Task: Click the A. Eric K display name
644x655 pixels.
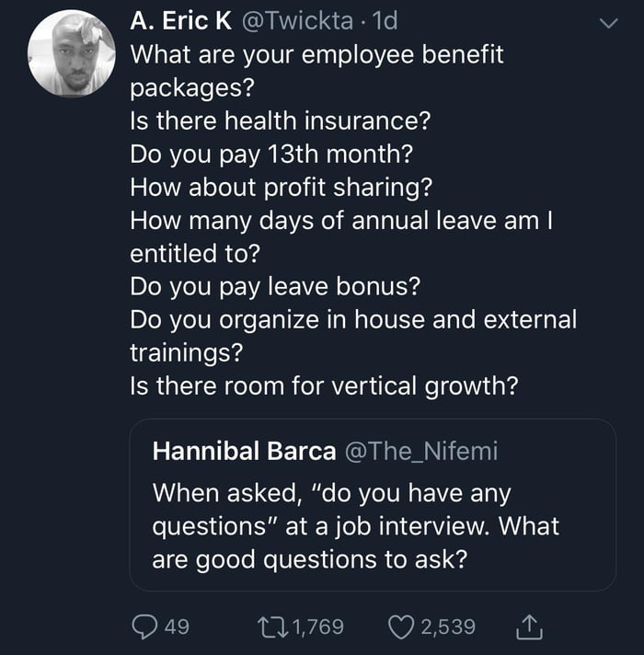Action: [x=179, y=22]
